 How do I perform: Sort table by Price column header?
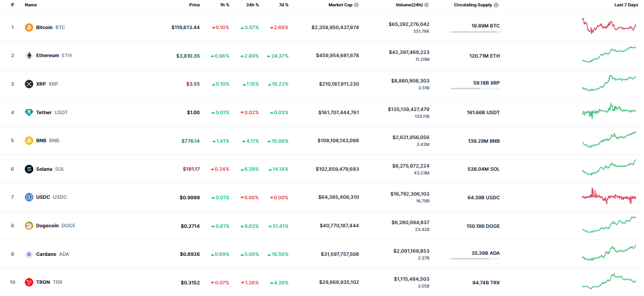coord(194,5)
